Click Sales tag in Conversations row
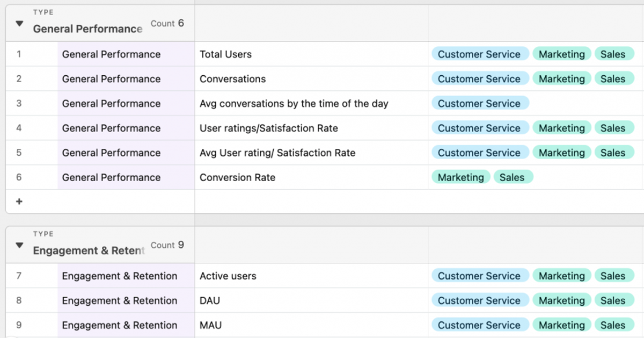 pyautogui.click(x=614, y=79)
